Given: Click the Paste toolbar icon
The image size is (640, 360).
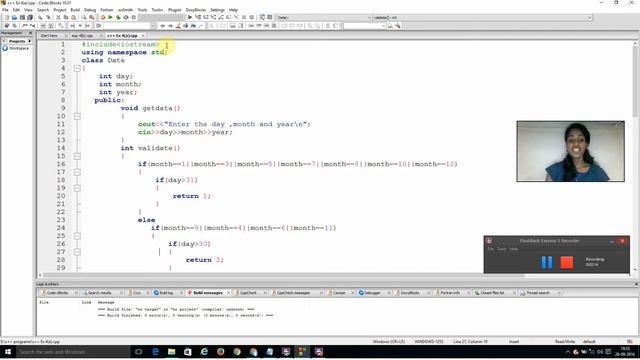Looking at the screenshot, I should tap(73, 18).
